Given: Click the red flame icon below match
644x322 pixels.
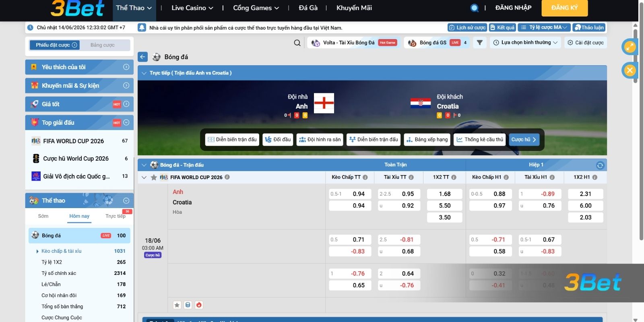Looking at the screenshot, I should click(199, 305).
